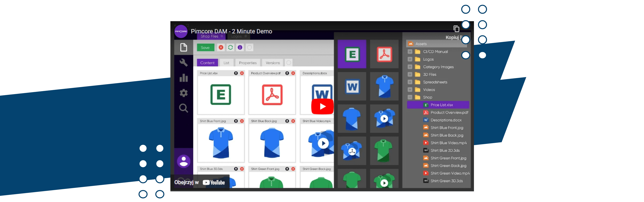The height and width of the screenshot is (202, 644).
Task: Open the Excel preview in Price List.xlsx card
Action: coord(221,95)
